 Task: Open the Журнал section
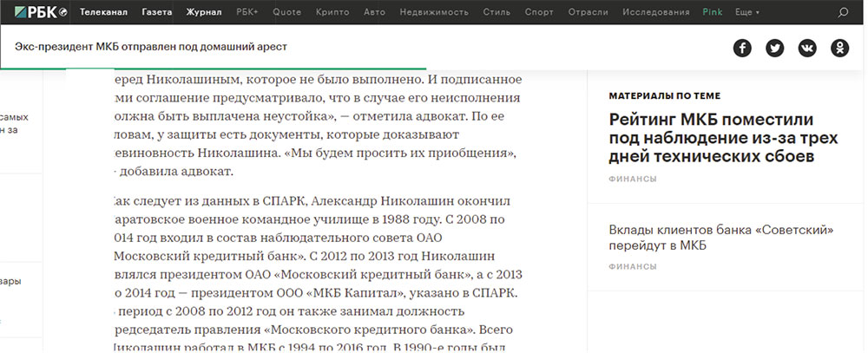pos(203,13)
